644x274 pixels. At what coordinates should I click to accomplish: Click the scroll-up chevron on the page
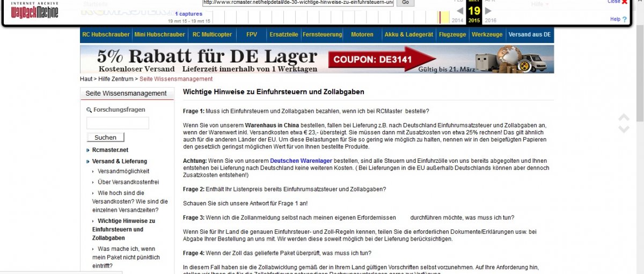tap(624, 117)
